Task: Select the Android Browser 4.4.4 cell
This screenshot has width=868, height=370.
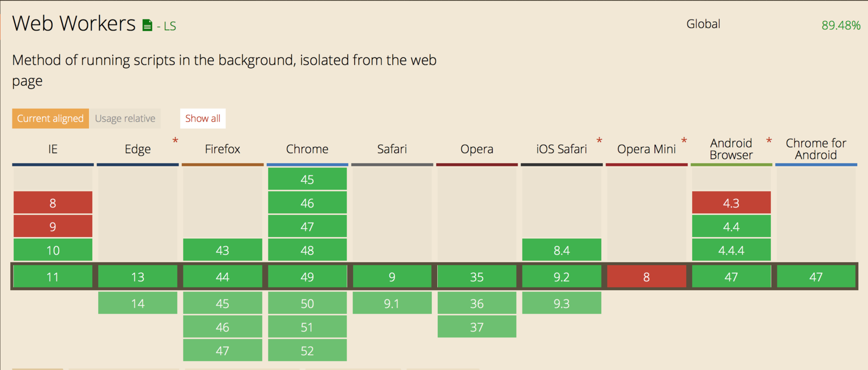Action: [731, 250]
